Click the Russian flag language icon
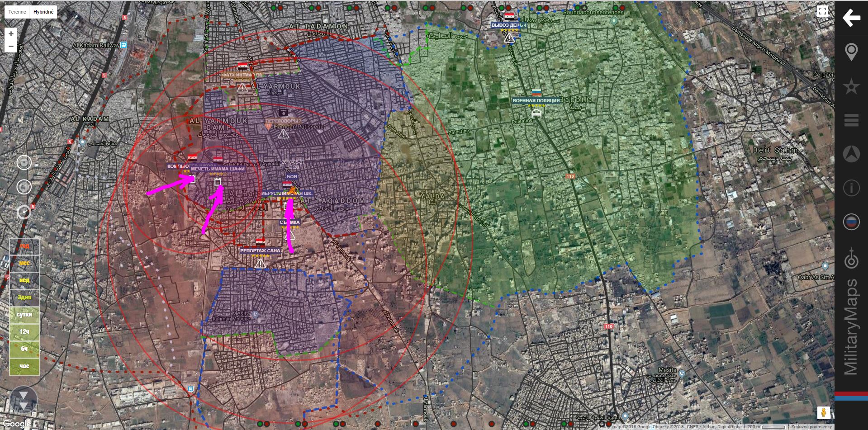This screenshot has height=430, width=868. (x=851, y=222)
